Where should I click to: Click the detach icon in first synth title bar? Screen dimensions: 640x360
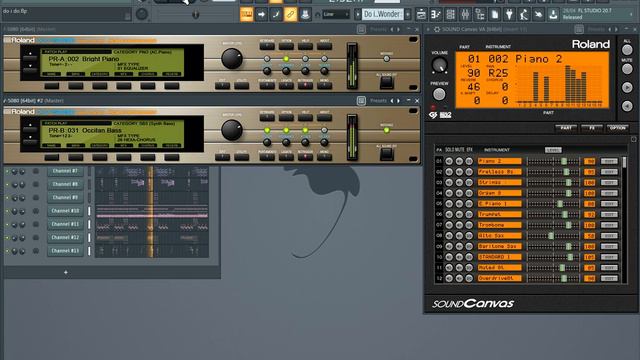361,29
